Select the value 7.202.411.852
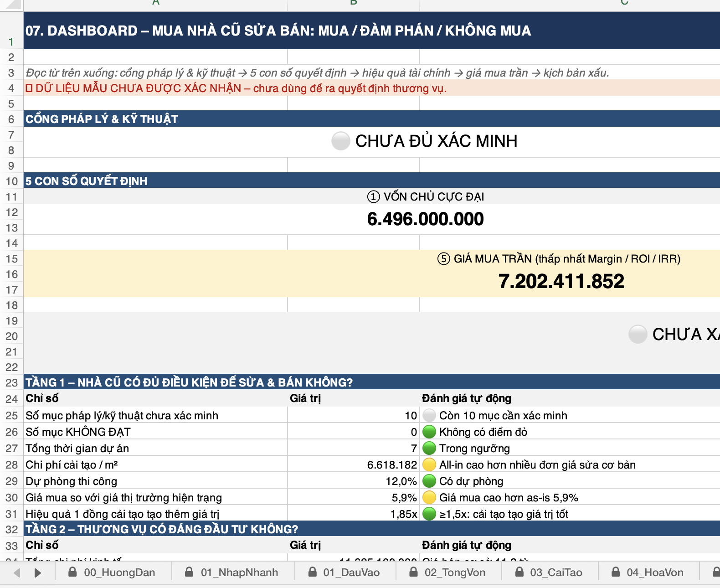Image resolution: width=720 pixels, height=588 pixels. click(x=561, y=281)
